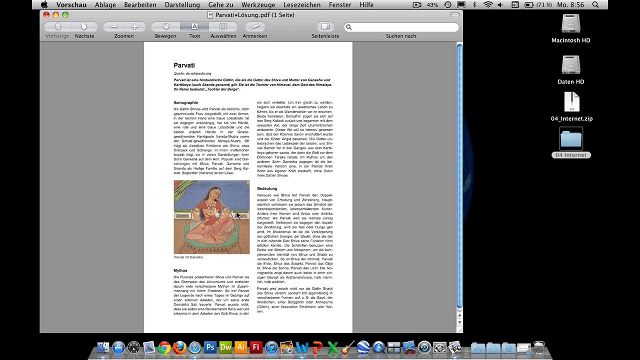Open the Fenster menu
The image size is (640, 360).
coord(340,5)
